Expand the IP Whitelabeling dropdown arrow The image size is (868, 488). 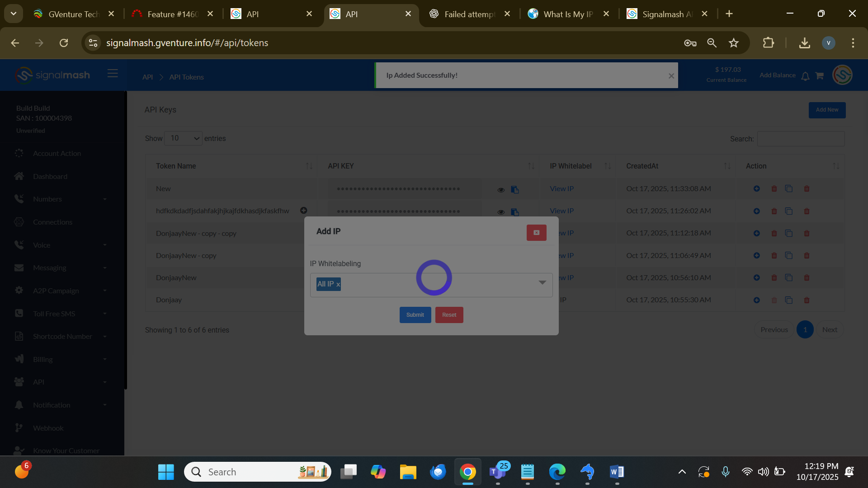pyautogui.click(x=542, y=283)
